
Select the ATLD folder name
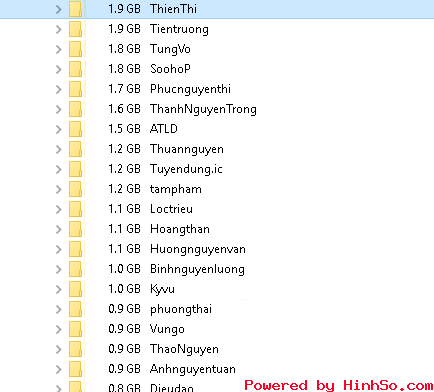coord(164,129)
